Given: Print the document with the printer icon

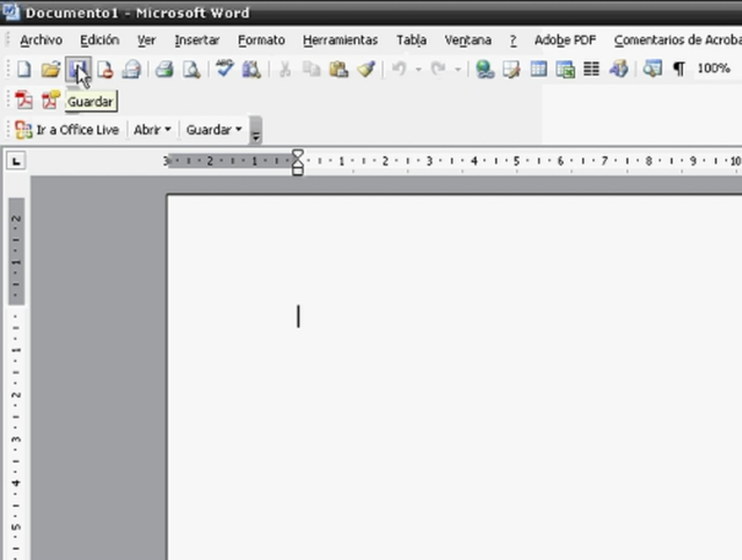Looking at the screenshot, I should (164, 70).
